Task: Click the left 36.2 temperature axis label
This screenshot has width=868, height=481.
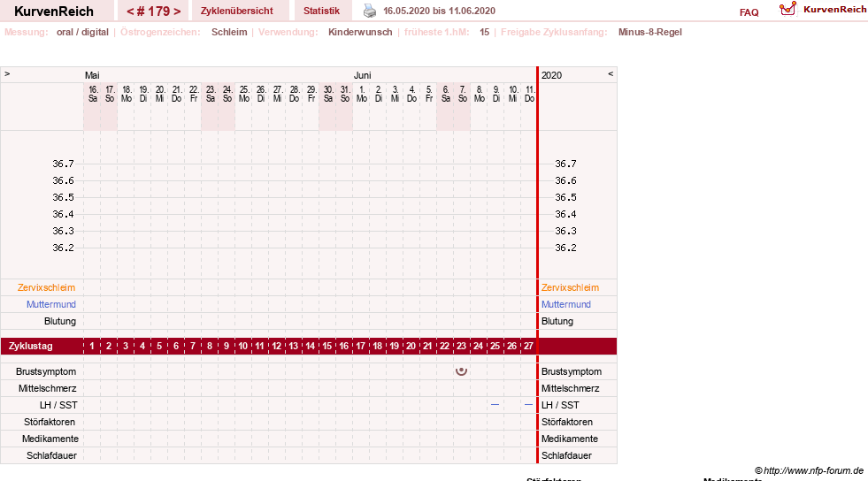Action: pos(63,248)
